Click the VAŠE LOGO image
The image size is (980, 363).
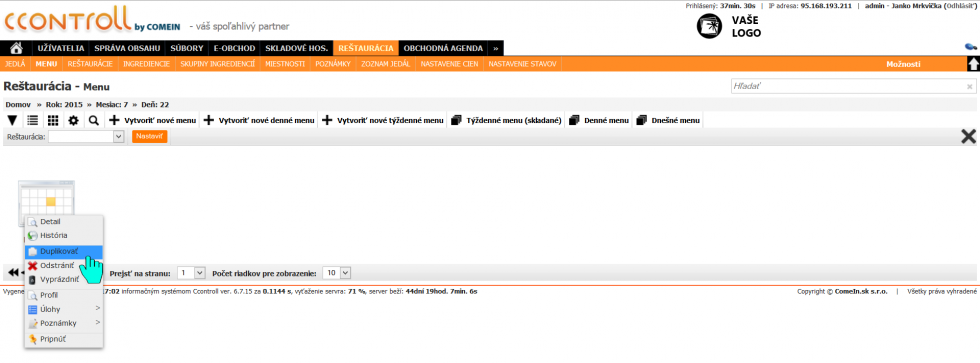pos(729,26)
